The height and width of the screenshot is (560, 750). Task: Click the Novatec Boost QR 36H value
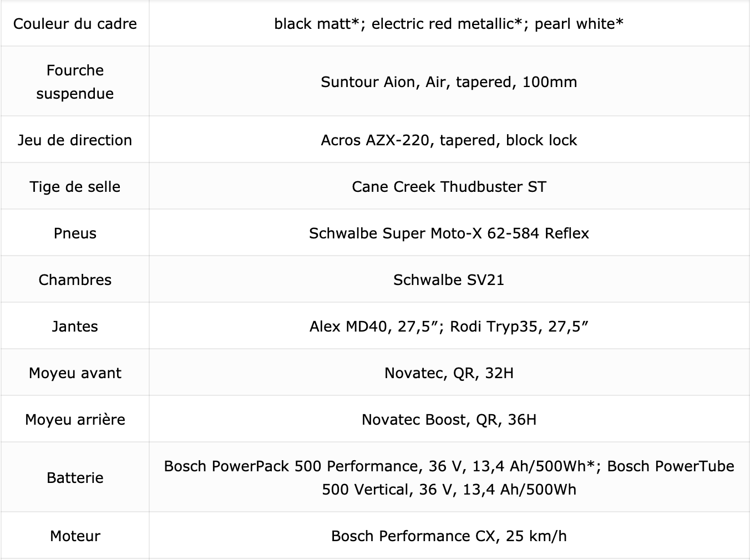coord(449,419)
